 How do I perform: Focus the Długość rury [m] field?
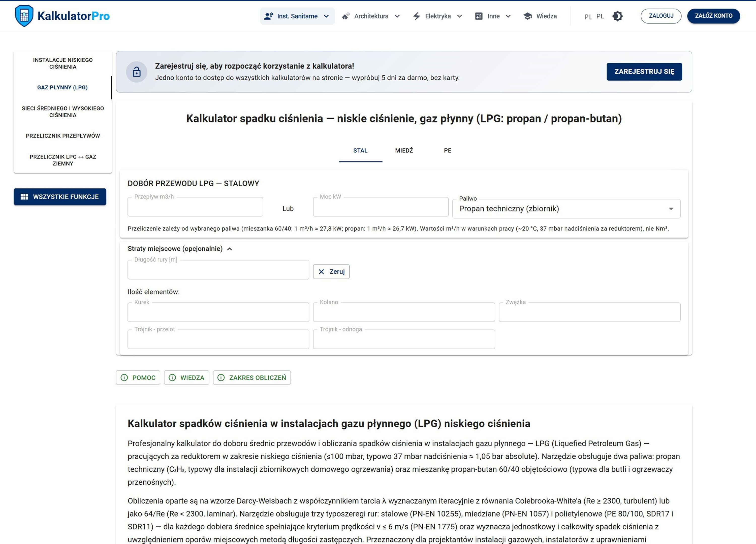click(218, 269)
